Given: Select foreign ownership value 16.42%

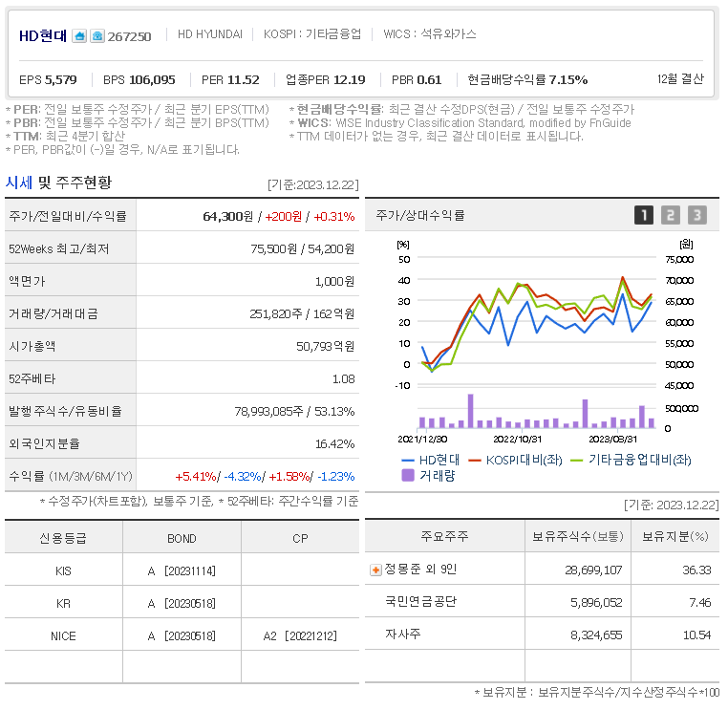Looking at the screenshot, I should (334, 444).
